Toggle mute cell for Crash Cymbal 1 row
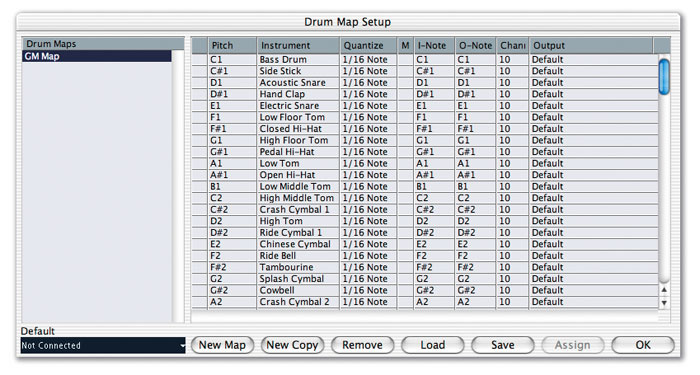 (405, 210)
